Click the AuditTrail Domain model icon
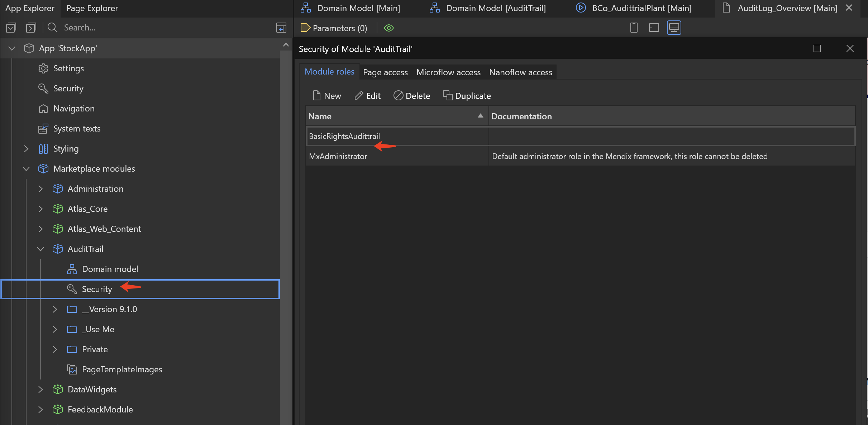 [x=72, y=269]
